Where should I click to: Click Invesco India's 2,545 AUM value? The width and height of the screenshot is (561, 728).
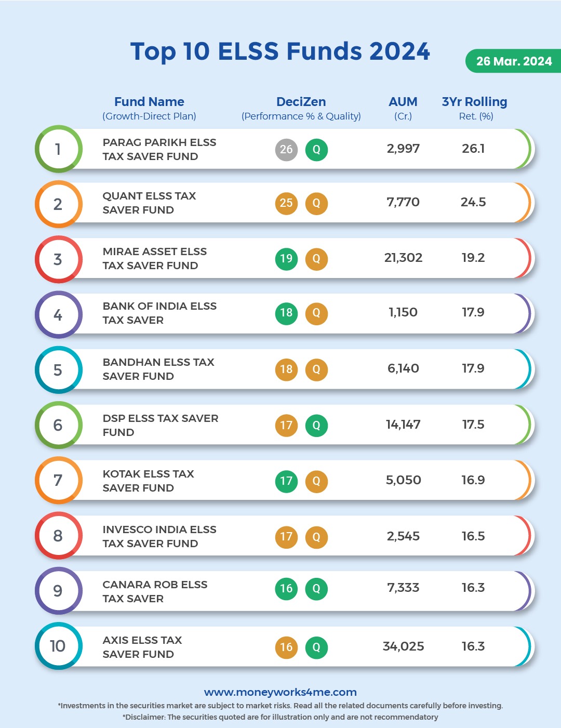[x=403, y=536]
